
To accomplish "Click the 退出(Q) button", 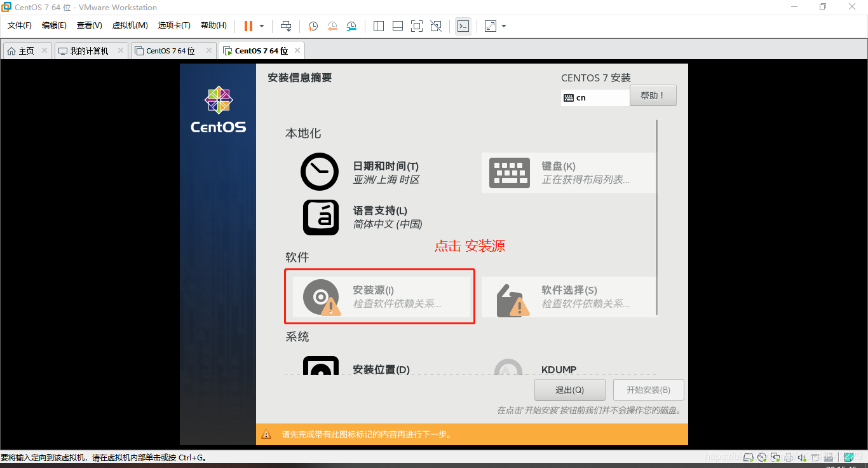I will pyautogui.click(x=570, y=390).
